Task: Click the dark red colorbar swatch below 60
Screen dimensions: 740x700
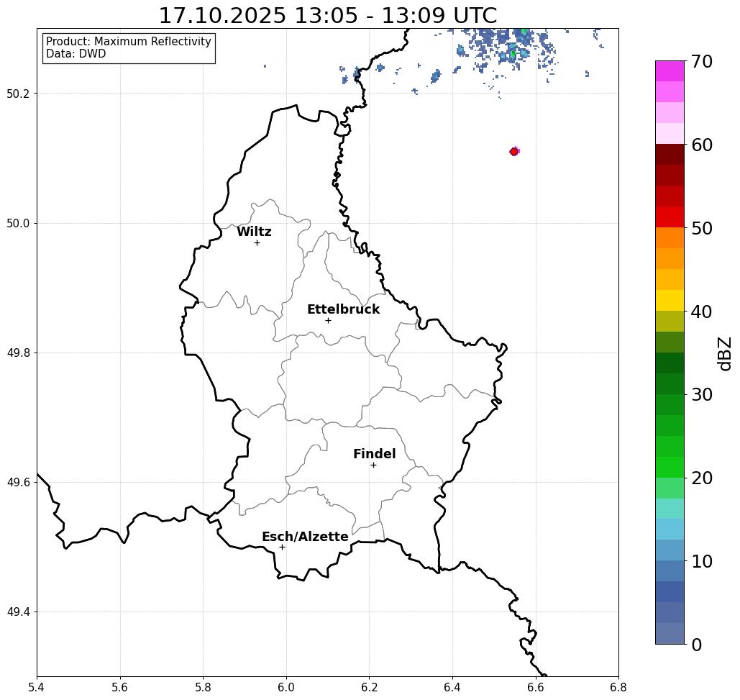Action: coord(670,155)
